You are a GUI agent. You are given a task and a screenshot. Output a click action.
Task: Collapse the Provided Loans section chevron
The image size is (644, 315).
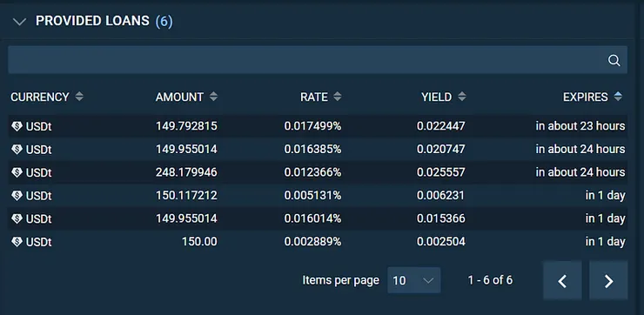tap(19, 22)
